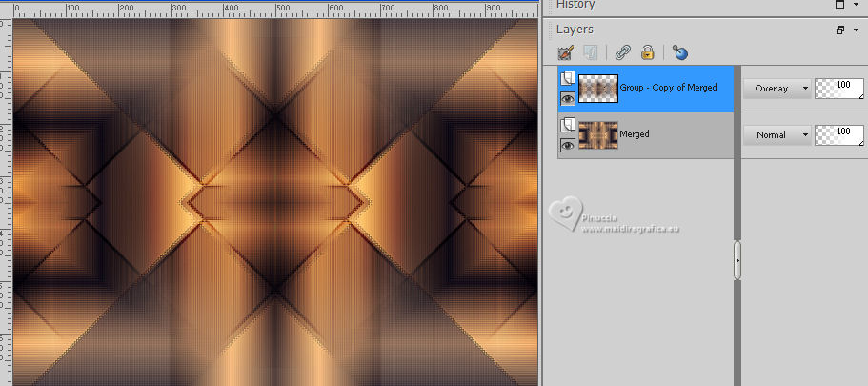This screenshot has width=868, height=386.
Task: Click the Link/Unlink paperclip icon
Action: [x=623, y=52]
